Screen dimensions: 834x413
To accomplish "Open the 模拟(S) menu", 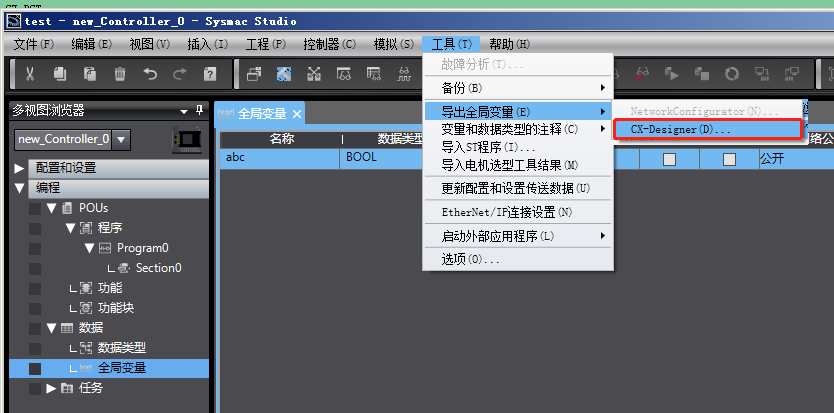I will click(x=394, y=44).
